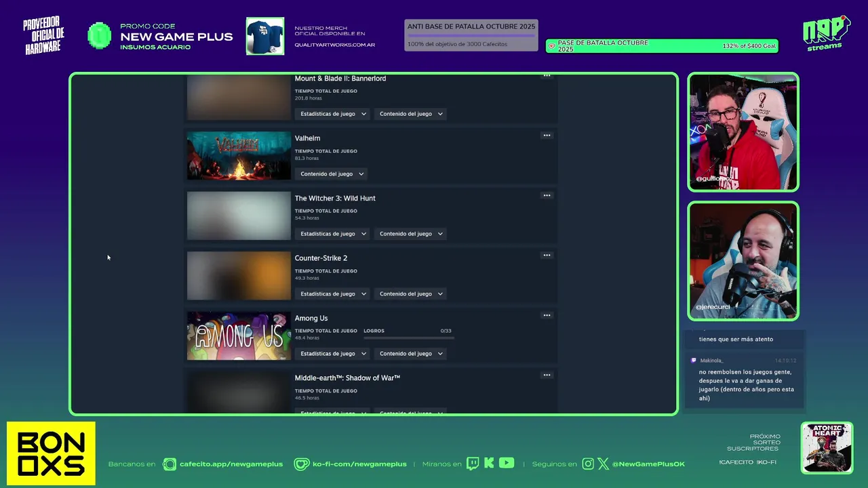Screen dimensions: 868x488
Task: Click the !CAFECITO !KO-FI command text
Action: coord(748,462)
